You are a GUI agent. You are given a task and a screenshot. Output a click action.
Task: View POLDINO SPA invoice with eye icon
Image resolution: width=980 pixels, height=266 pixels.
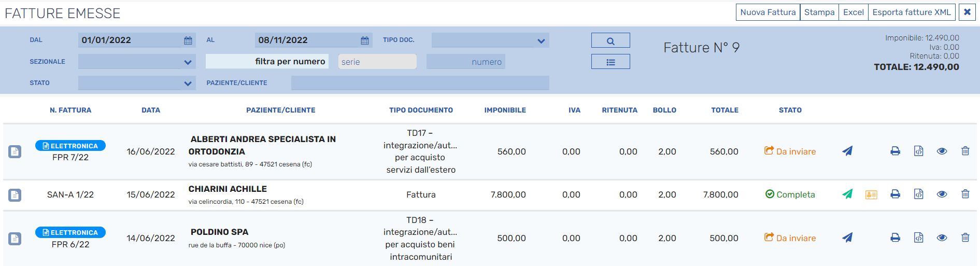tap(942, 237)
